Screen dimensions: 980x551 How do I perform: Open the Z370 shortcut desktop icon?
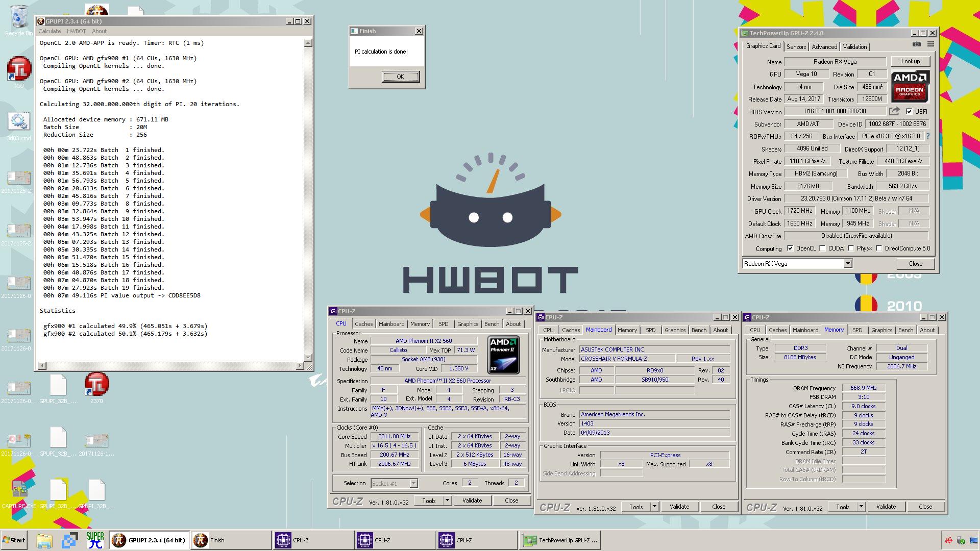point(96,388)
